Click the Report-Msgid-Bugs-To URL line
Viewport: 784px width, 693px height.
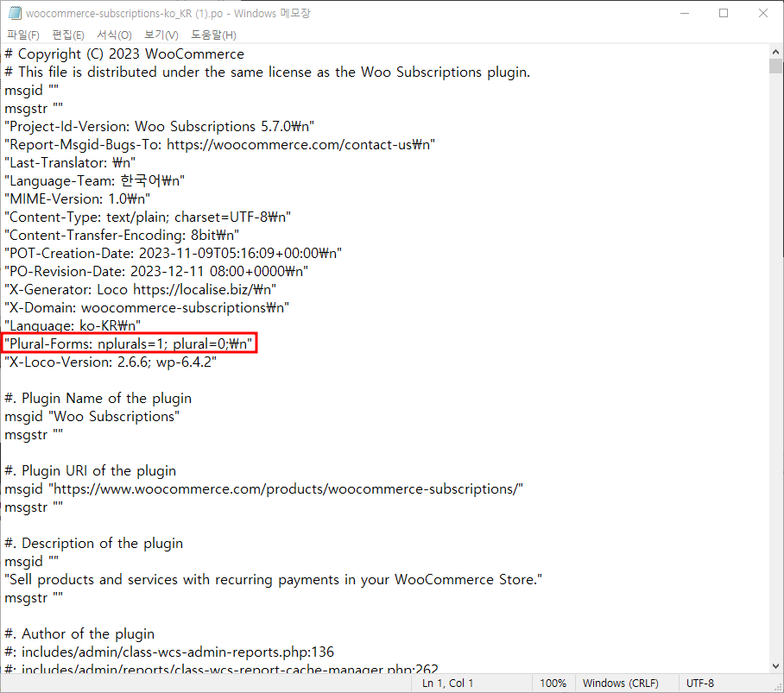[x=220, y=144]
